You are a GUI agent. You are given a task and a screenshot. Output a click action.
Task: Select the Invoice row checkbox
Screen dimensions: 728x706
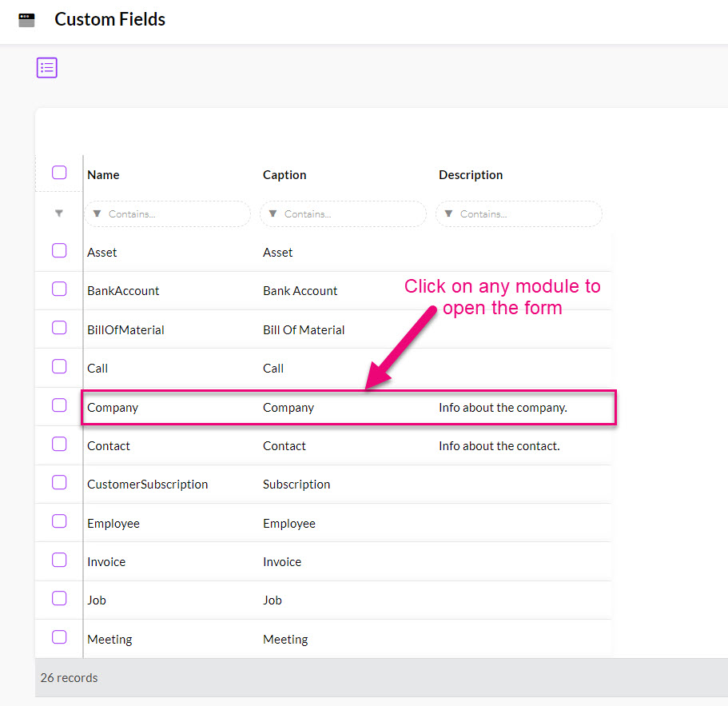point(59,560)
